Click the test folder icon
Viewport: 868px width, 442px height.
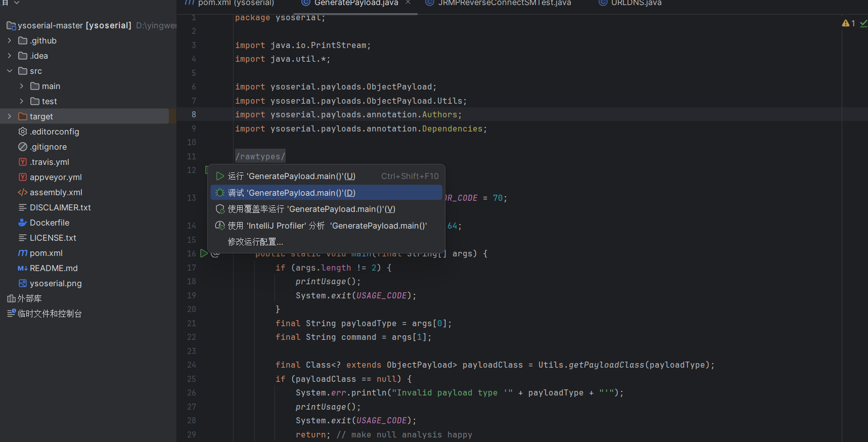(35, 101)
